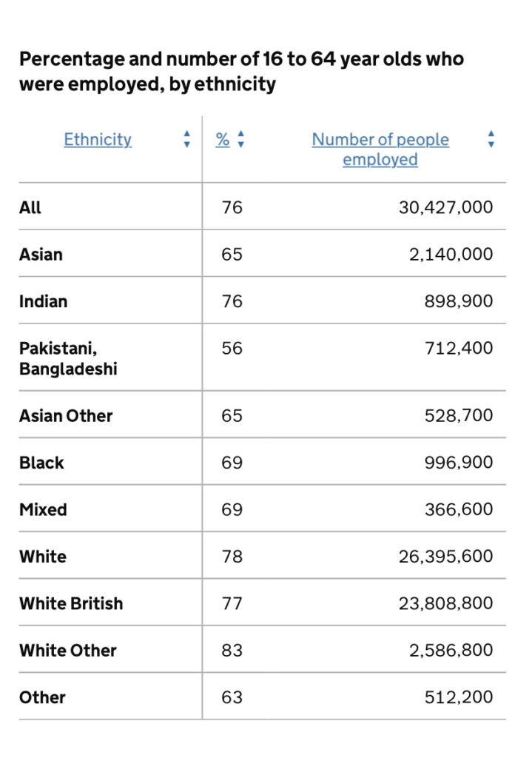Select the Indian row label
Image resolution: width=532 pixels, height=758 pixels.
pyautogui.click(x=44, y=301)
